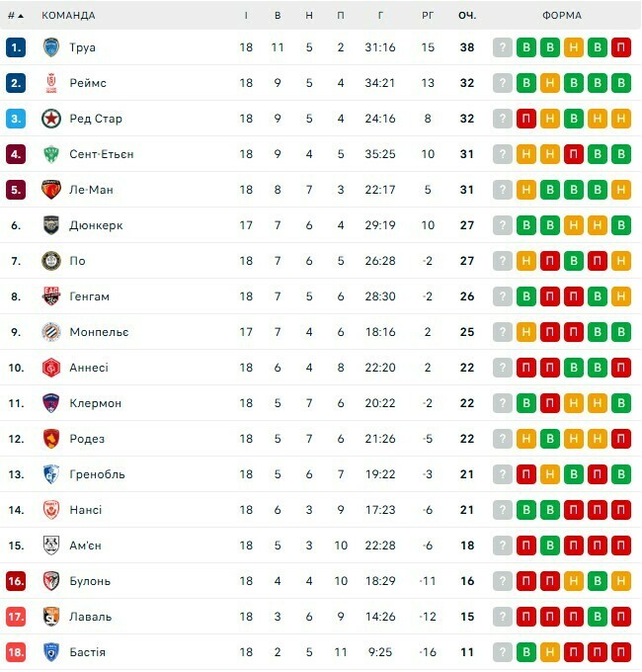The width and height of the screenshot is (642, 672).
Task: Sort by the ОЧ. points column header
Action: click(467, 16)
